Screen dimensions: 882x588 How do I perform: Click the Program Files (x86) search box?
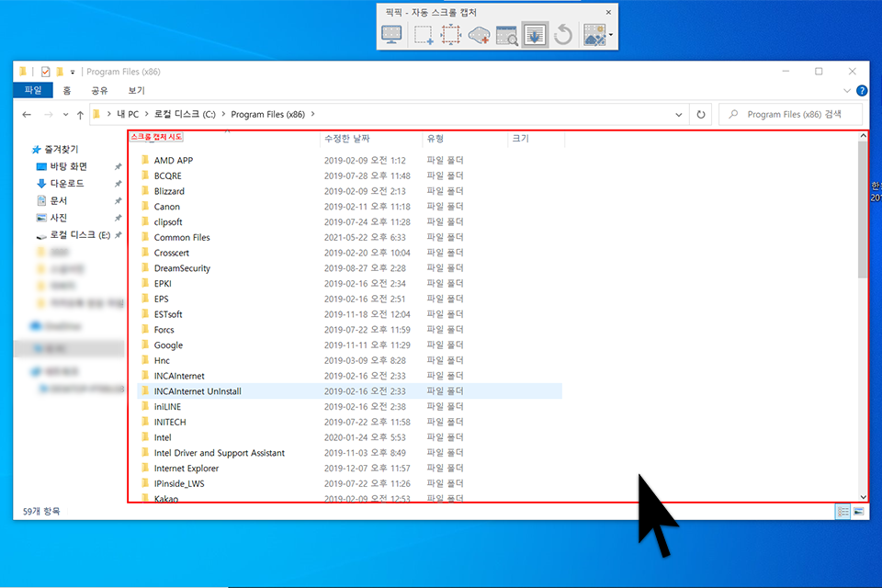790,114
